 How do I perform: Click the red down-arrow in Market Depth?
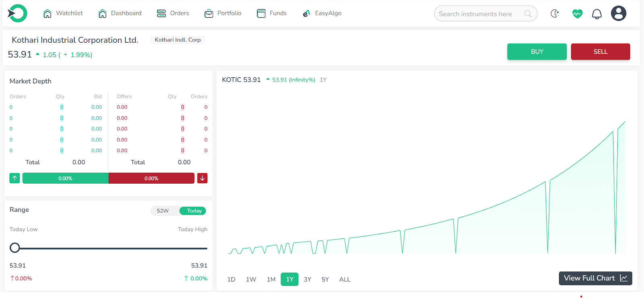click(202, 178)
